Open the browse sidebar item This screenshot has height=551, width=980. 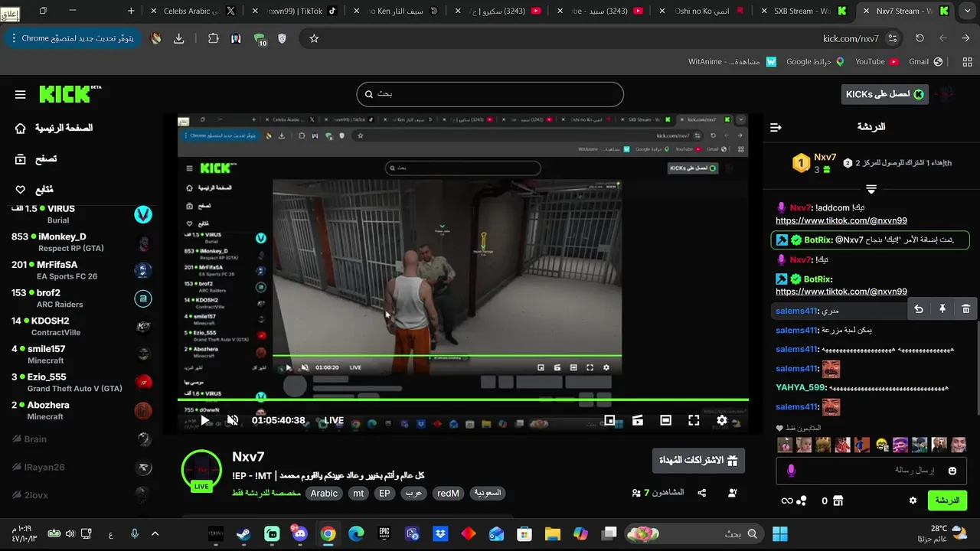pyautogui.click(x=36, y=159)
